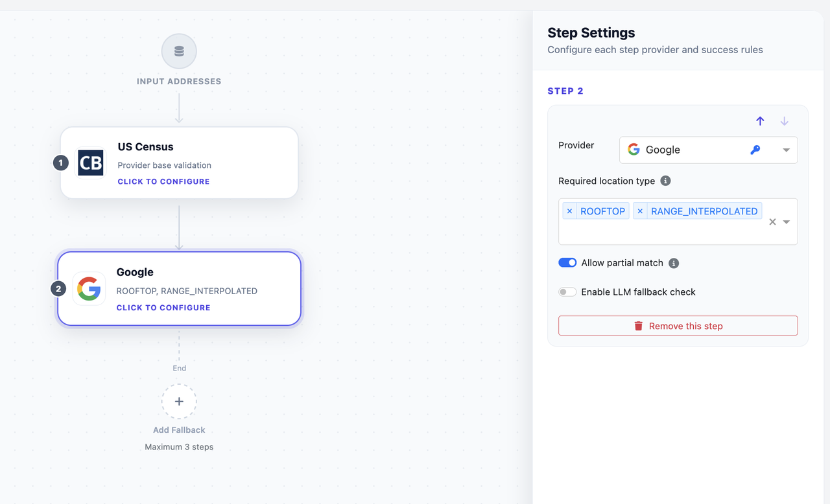Click the trash icon inside Remove this step
Image resolution: width=830 pixels, height=504 pixels.
pyautogui.click(x=638, y=326)
